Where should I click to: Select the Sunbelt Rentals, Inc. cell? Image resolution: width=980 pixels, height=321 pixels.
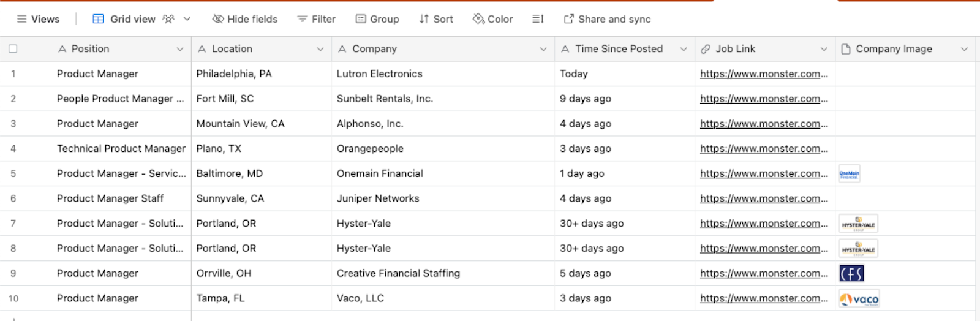click(x=443, y=99)
